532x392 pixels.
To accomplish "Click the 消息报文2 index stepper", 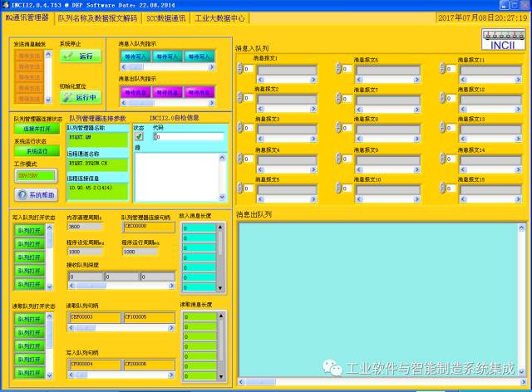I will (x=240, y=98).
